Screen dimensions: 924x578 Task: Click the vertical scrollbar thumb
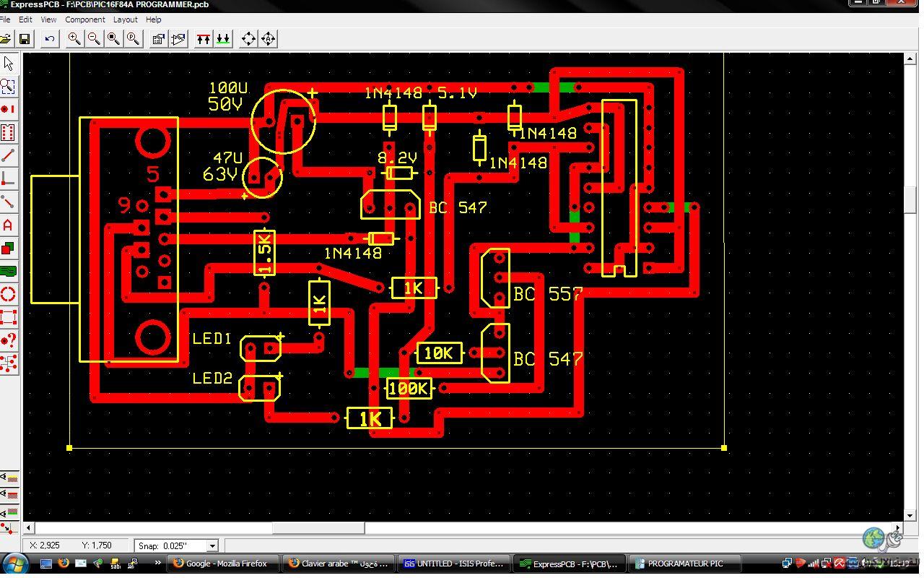(x=910, y=199)
